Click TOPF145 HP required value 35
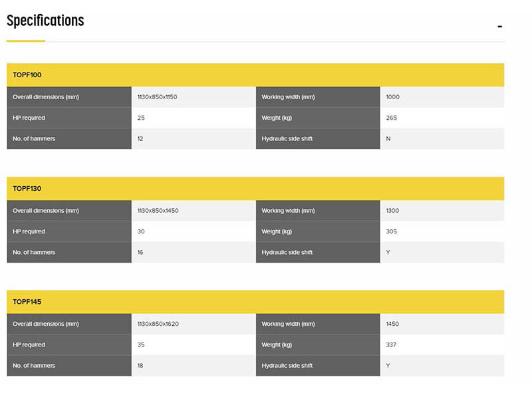 pos(141,344)
